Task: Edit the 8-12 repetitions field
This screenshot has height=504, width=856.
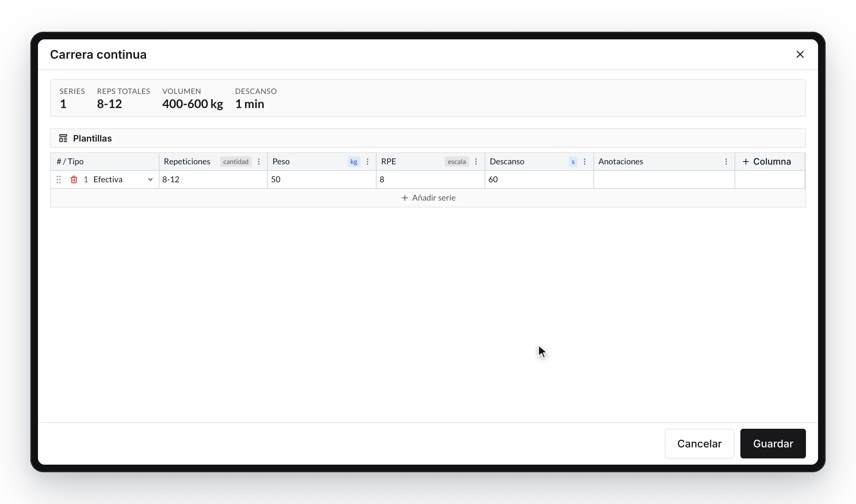Action: (213, 180)
